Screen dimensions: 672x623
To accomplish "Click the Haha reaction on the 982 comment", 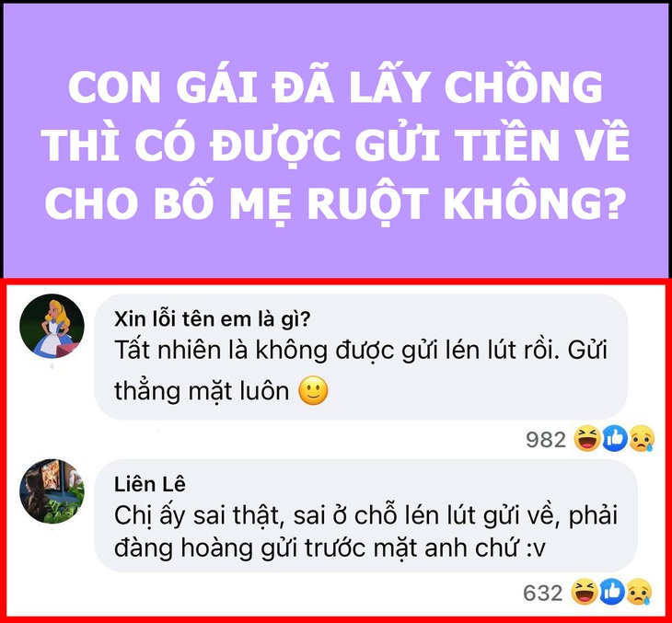I will point(586,438).
